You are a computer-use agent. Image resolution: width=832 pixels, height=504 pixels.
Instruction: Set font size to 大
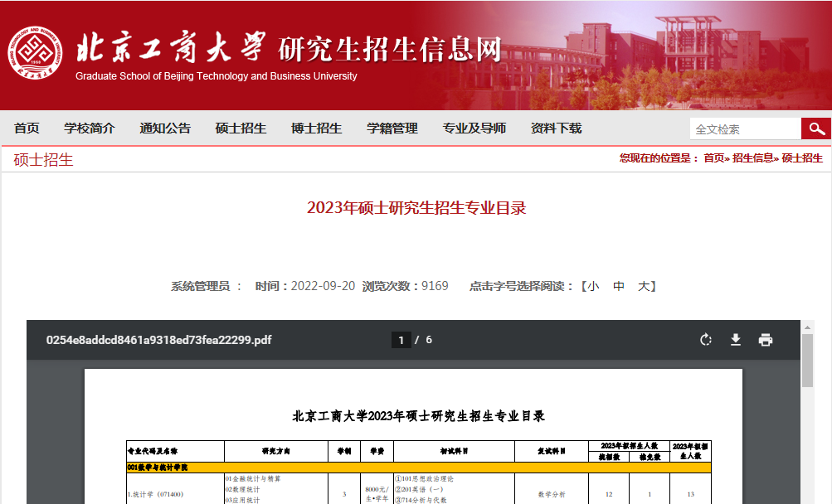(x=644, y=286)
